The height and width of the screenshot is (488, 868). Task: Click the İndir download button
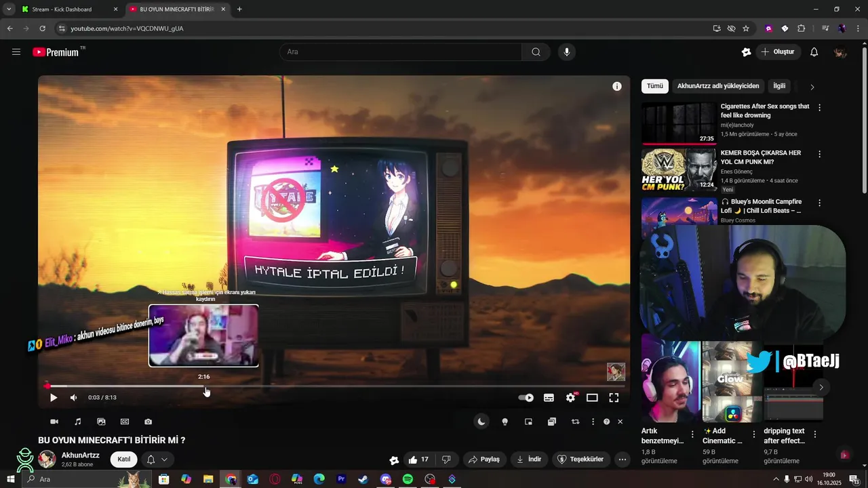529,459
